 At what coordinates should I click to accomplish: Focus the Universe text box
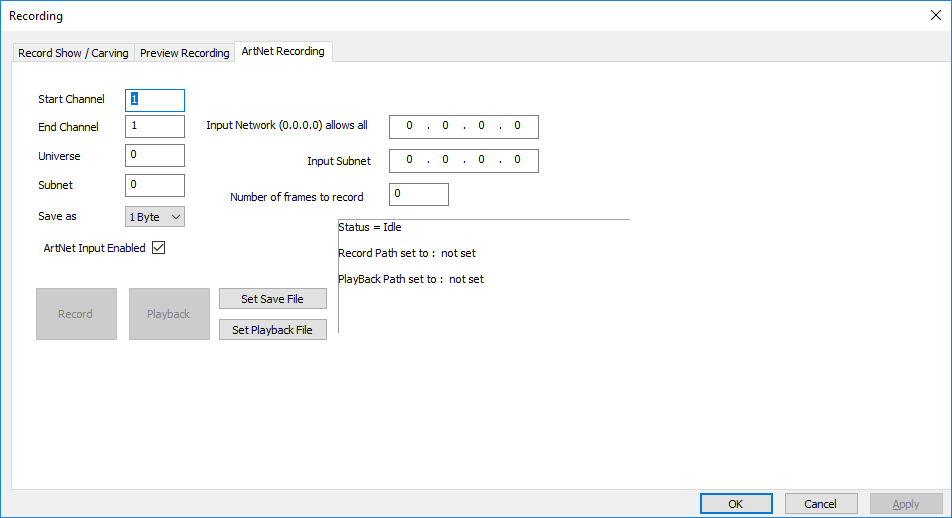(155, 155)
